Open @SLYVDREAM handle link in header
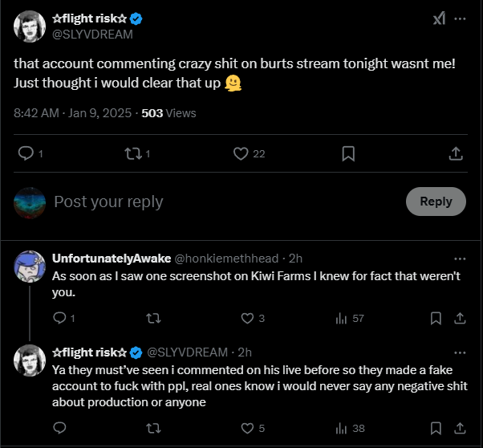483x448 pixels. tap(92, 35)
